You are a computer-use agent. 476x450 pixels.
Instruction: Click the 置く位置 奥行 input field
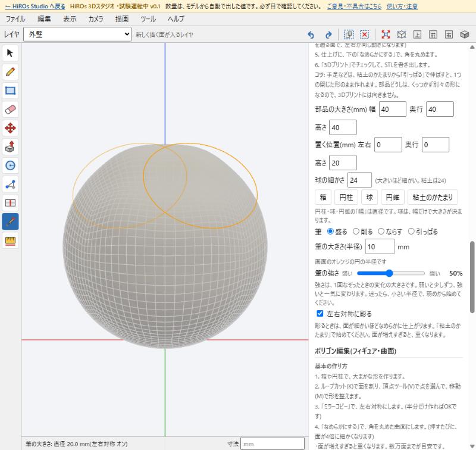(436, 145)
